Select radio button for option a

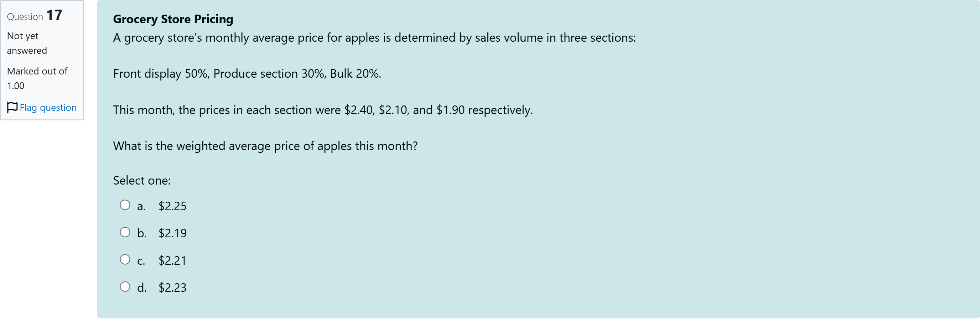click(125, 205)
